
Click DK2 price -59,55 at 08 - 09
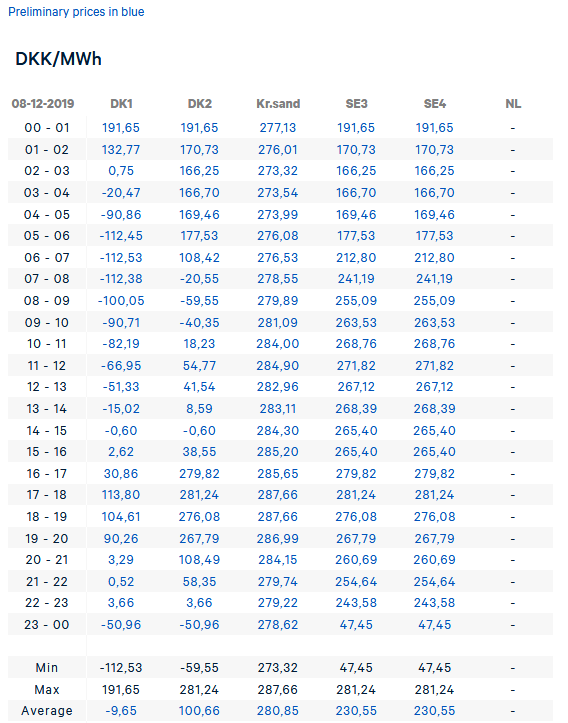pyautogui.click(x=199, y=301)
